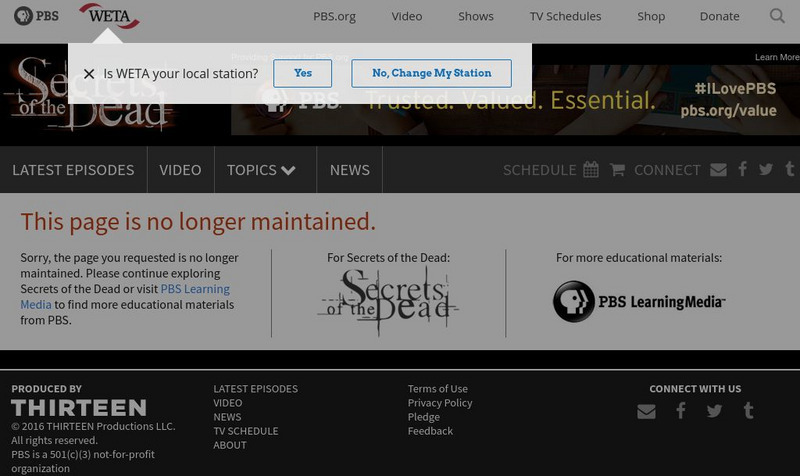Open TV Schedules in the top navigation
Screen dimensions: 800x476
point(565,16)
